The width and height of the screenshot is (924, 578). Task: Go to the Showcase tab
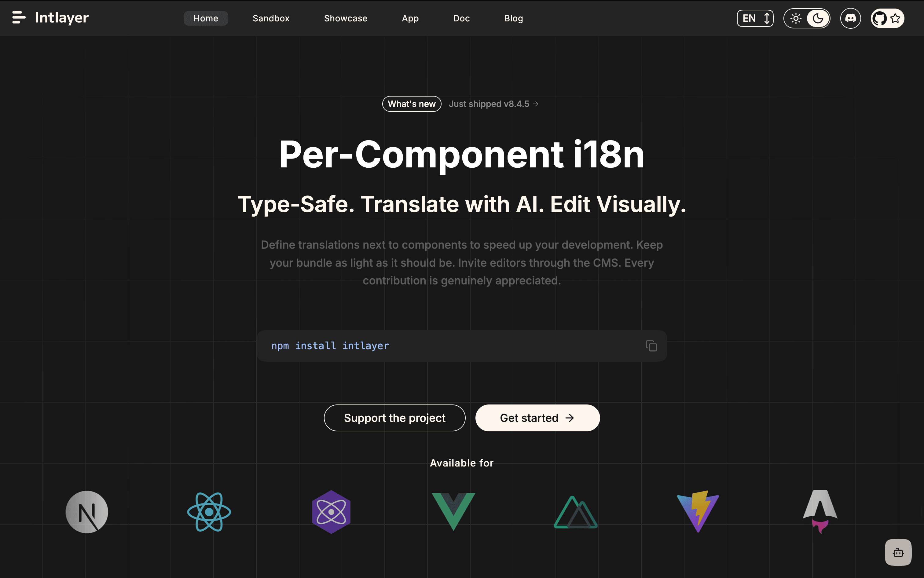tap(346, 18)
